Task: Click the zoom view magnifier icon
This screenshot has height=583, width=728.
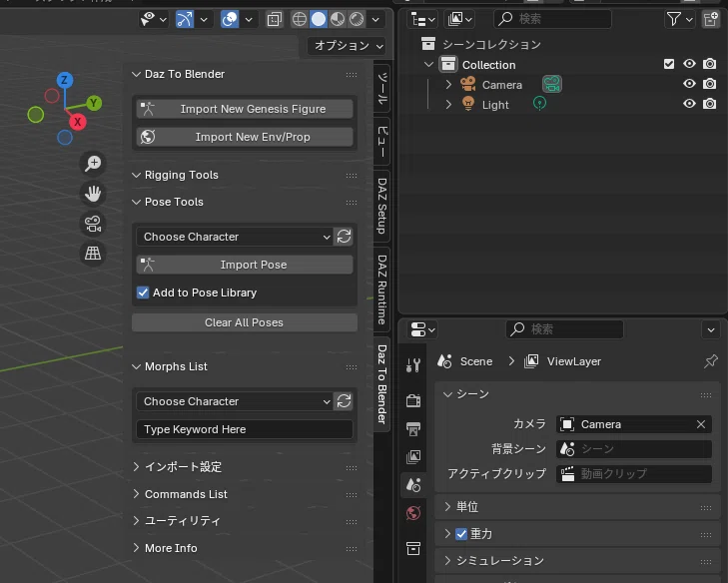Action: click(93, 163)
